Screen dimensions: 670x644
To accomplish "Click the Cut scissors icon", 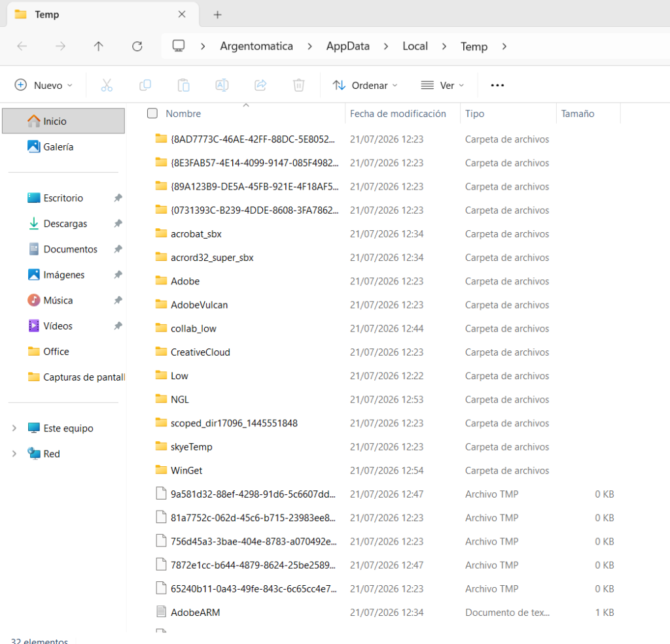I will point(107,86).
